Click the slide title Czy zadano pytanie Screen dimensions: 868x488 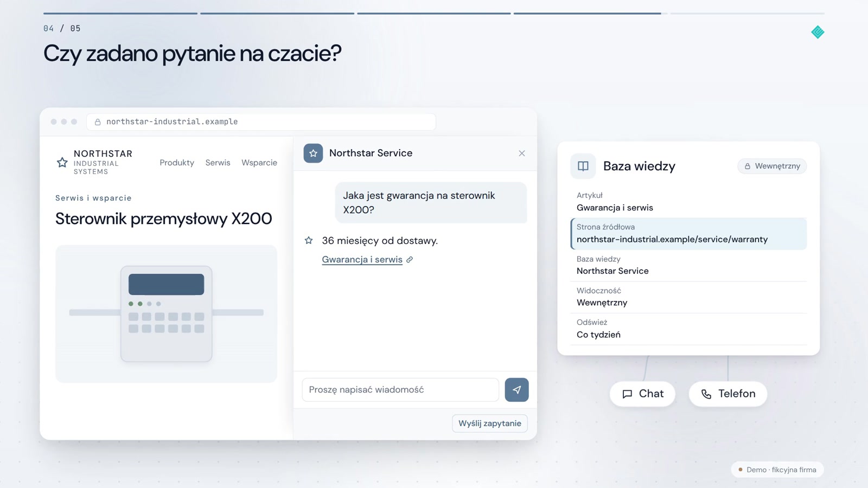click(193, 53)
